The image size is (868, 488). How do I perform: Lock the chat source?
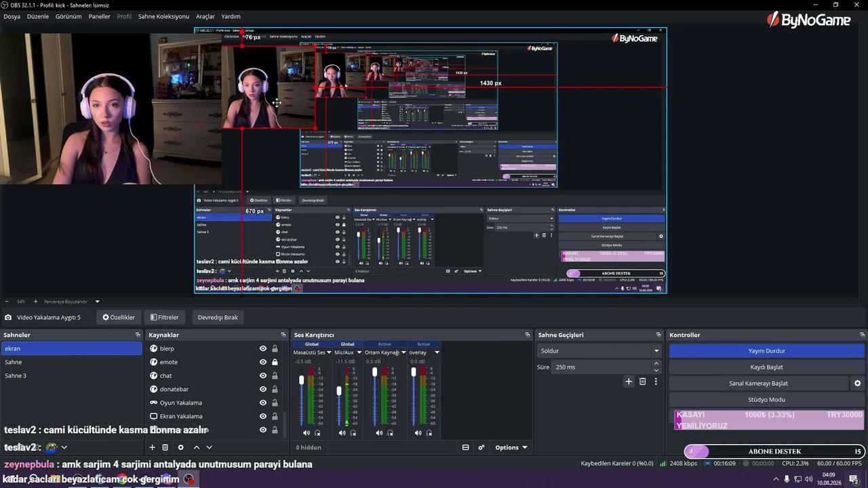coord(275,375)
